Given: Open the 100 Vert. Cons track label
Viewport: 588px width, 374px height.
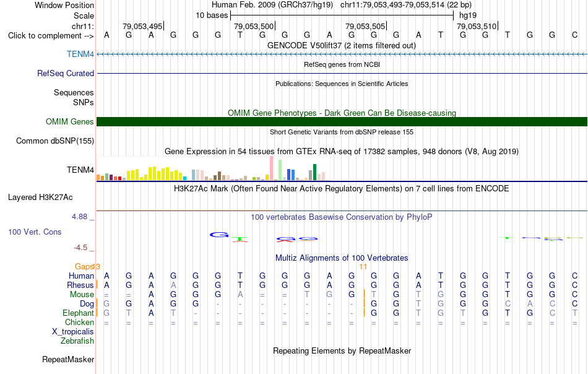Looking at the screenshot, I should pyautogui.click(x=35, y=232).
